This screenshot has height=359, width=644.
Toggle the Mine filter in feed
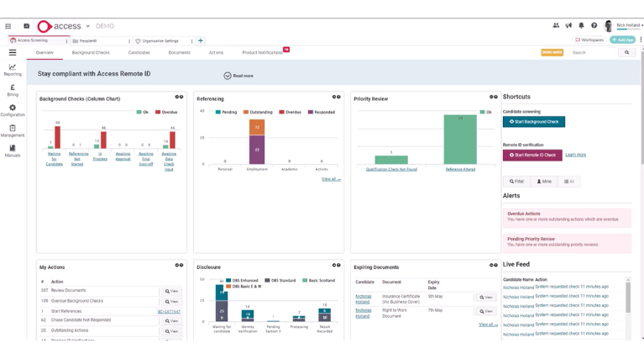click(x=544, y=182)
